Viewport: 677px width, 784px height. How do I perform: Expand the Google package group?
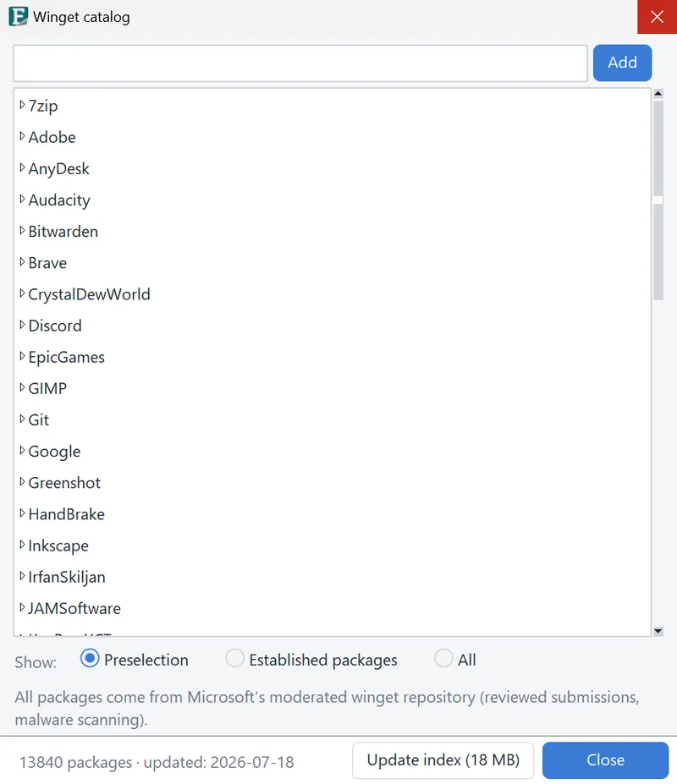click(x=22, y=451)
